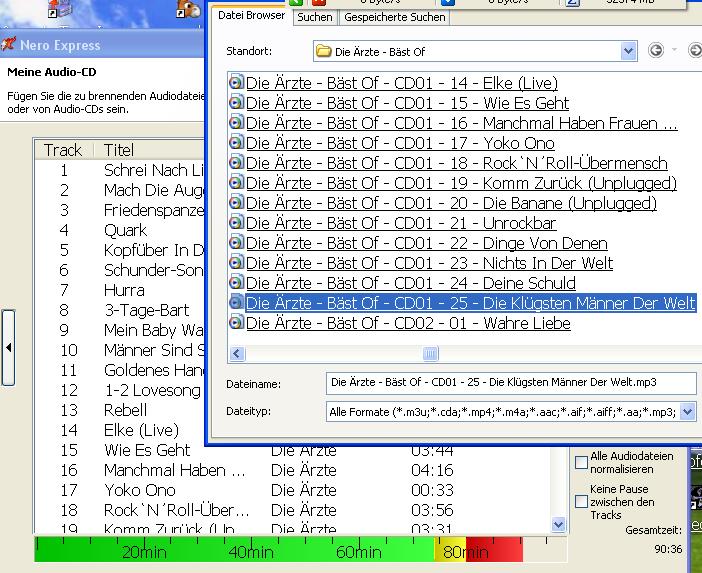
Task: Click audio file icon of track 24 Deine Schuld
Action: 236,282
